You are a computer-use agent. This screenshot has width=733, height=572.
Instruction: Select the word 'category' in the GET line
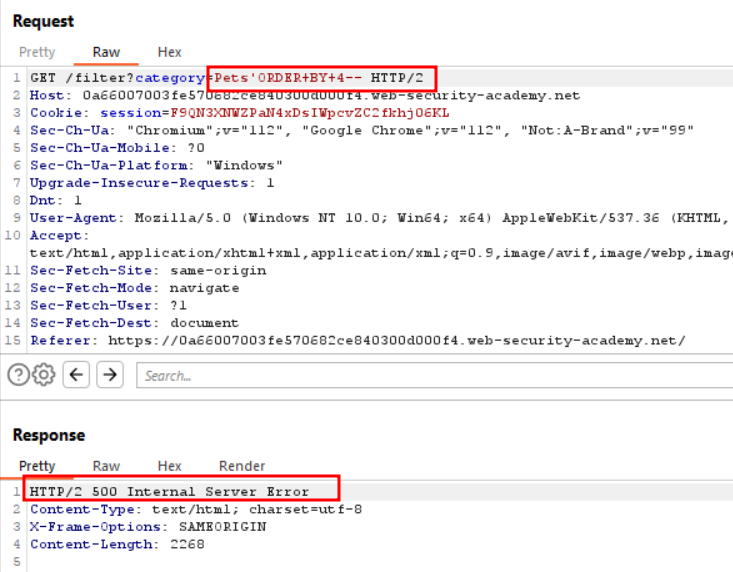(x=170, y=78)
